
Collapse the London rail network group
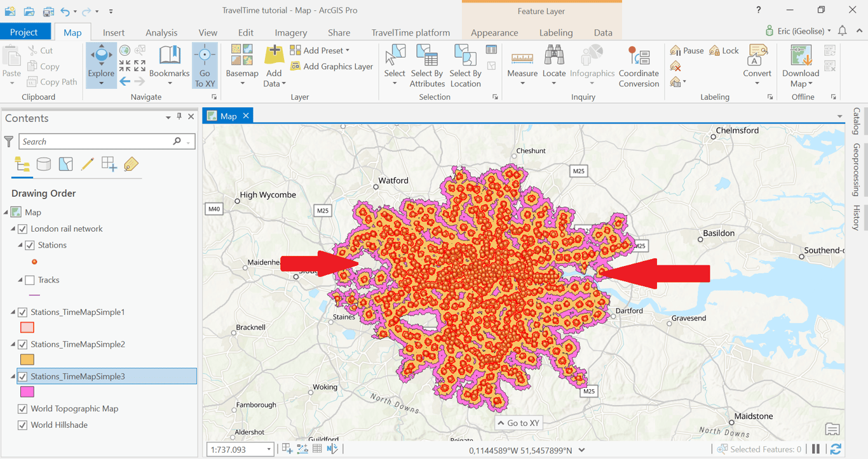[13, 229]
